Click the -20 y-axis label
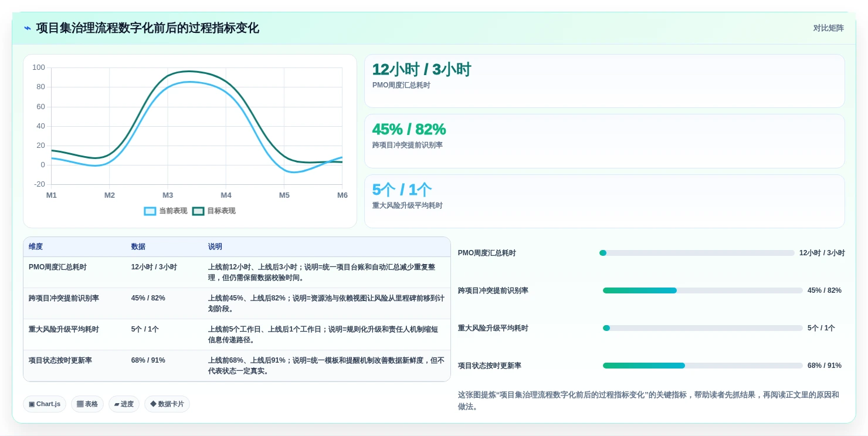This screenshot has height=436, width=868. [x=39, y=184]
